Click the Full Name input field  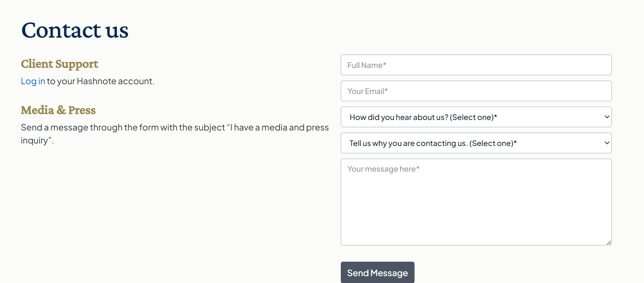tap(476, 65)
